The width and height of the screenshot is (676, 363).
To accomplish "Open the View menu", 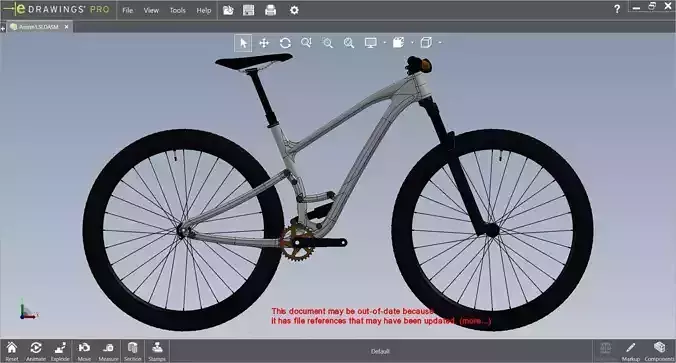I will tap(151, 10).
